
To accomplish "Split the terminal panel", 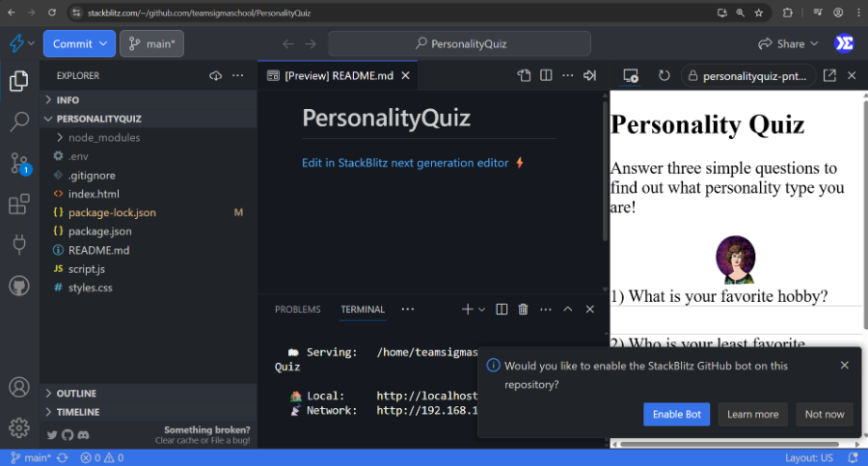I will (502, 309).
